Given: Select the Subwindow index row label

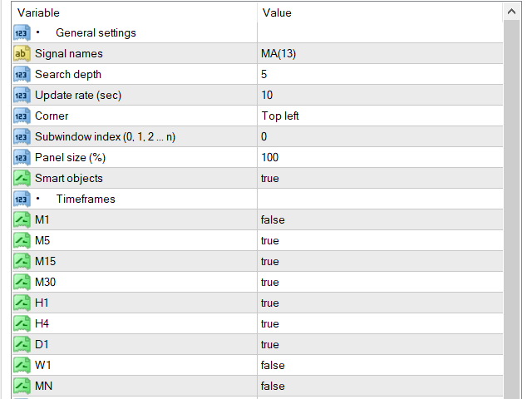Looking at the screenshot, I should coord(106,136).
